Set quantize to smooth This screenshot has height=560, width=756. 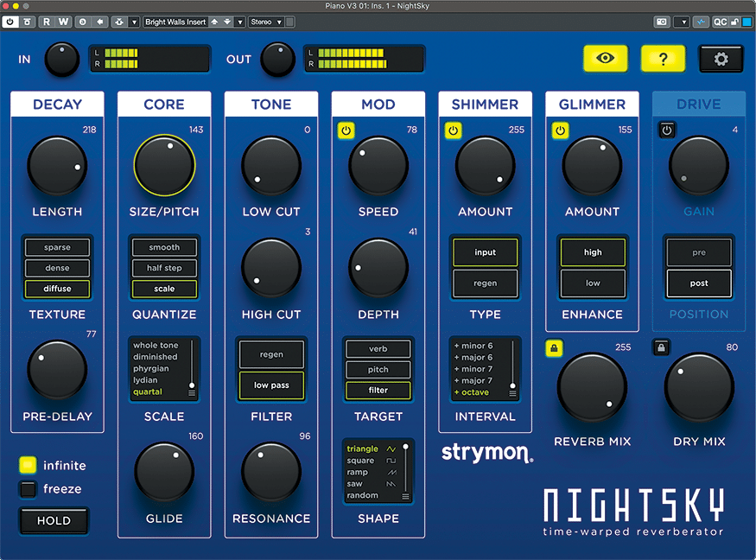pyautogui.click(x=164, y=247)
